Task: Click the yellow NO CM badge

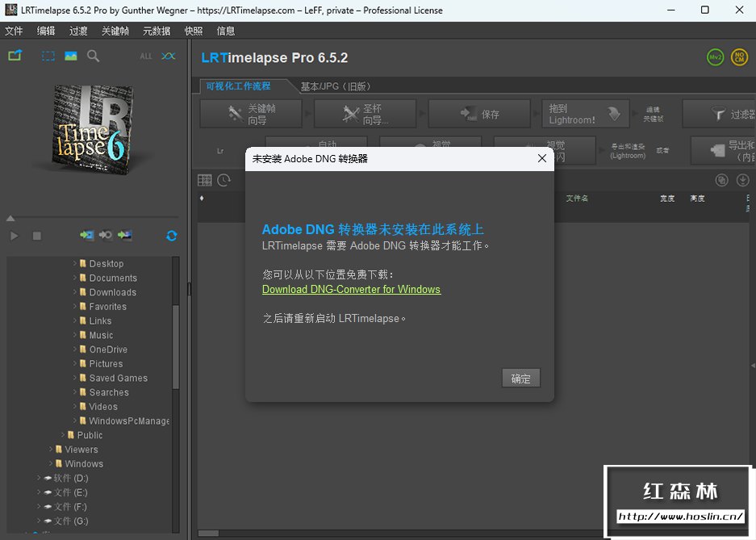Action: pyautogui.click(x=739, y=57)
